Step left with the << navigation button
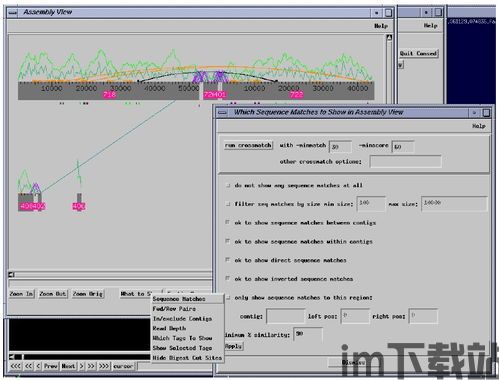The width and height of the screenshot is (499, 380). tap(29, 366)
